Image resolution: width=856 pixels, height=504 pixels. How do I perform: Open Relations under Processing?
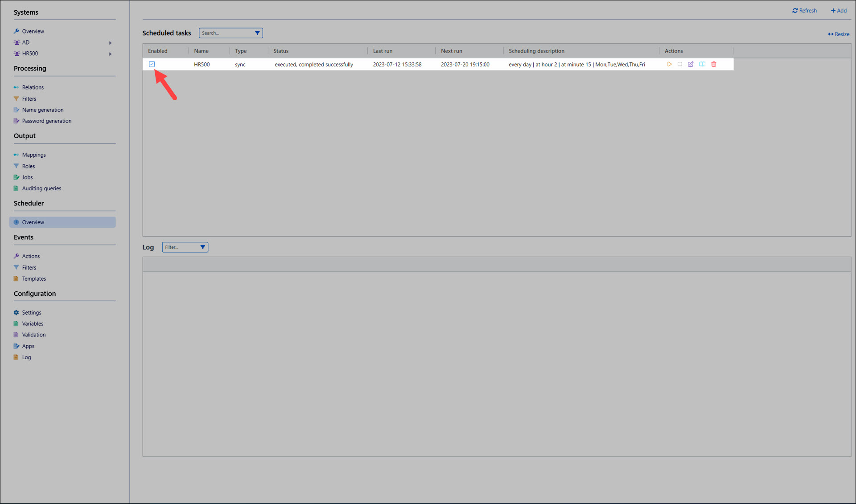pyautogui.click(x=33, y=87)
